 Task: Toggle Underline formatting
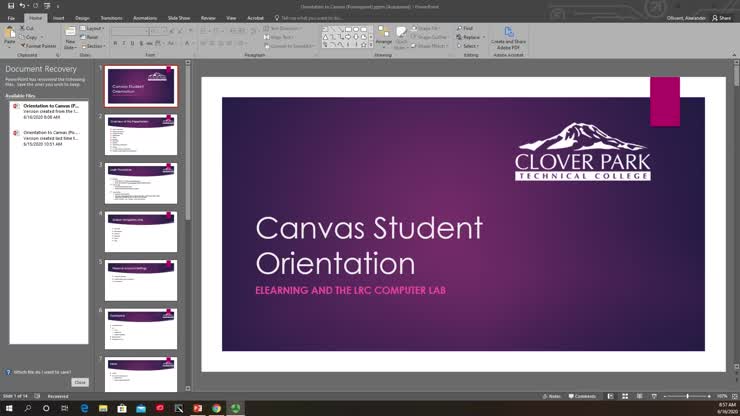(x=132, y=43)
